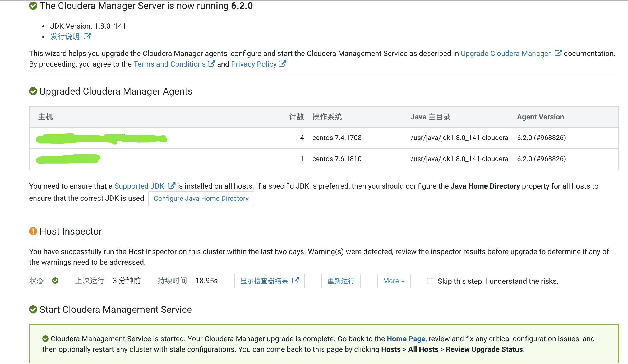Click external link icon after Upgrade Cloudera Manager
Viewport: 628px width, 364px height.
coord(558,53)
